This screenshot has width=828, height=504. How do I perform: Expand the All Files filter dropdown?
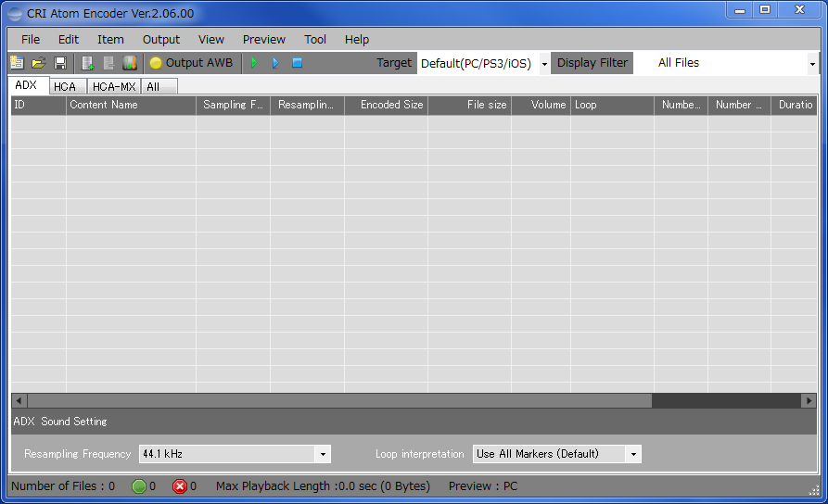[x=812, y=64]
